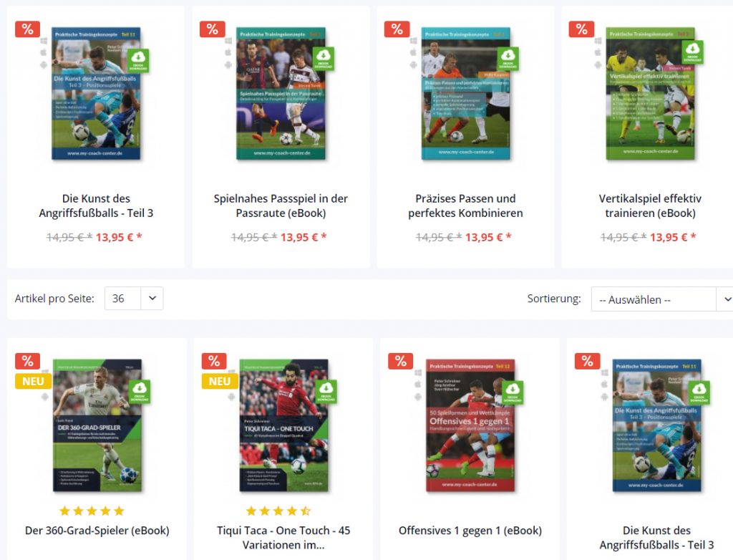Viewport: 733px width, 560px height.
Task: Open the Artikel pro Seite dropdown
Action: 134,299
